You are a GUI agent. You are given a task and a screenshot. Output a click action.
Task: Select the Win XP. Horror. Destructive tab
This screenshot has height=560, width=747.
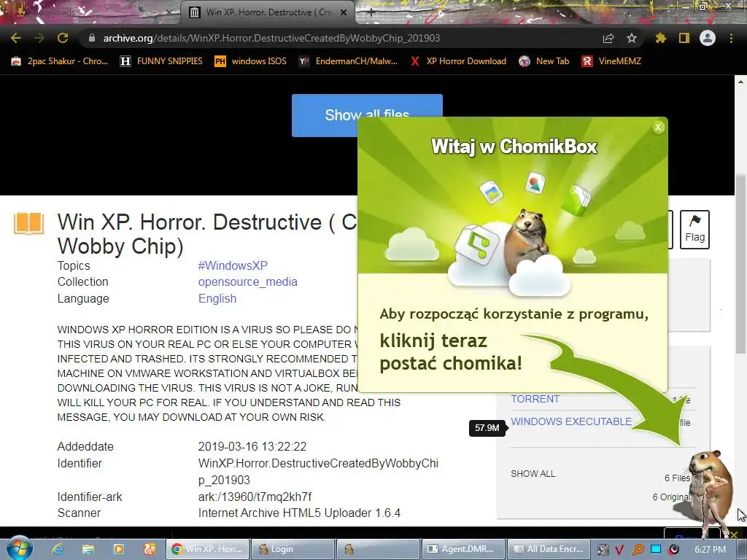tap(267, 12)
